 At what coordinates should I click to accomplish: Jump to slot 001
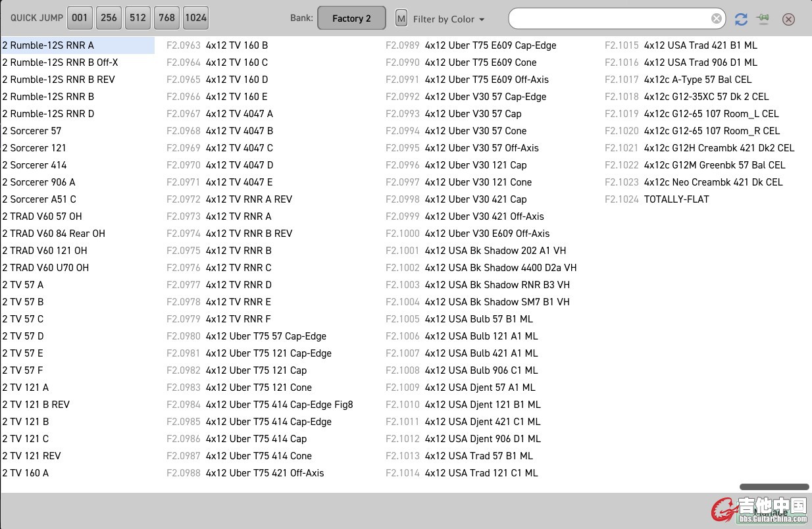pyautogui.click(x=80, y=18)
